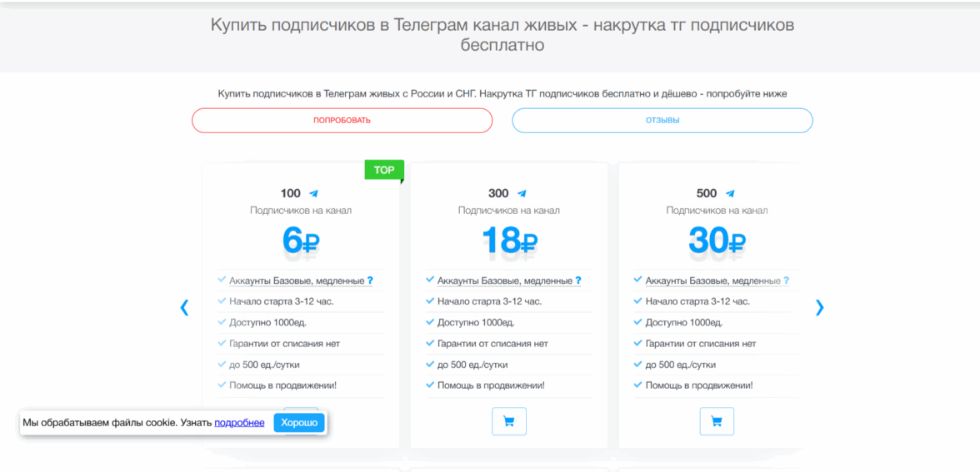Show next pricing cards with right arrow

[x=819, y=307]
